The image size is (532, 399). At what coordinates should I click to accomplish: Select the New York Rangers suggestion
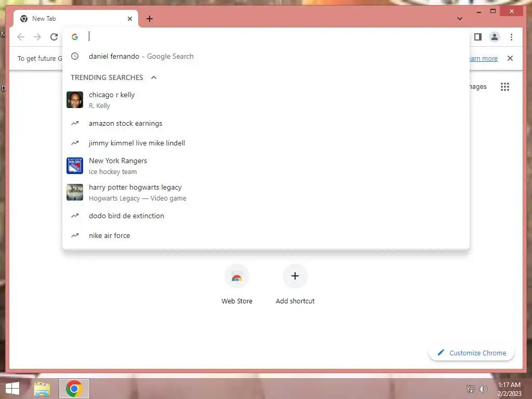coord(266,166)
